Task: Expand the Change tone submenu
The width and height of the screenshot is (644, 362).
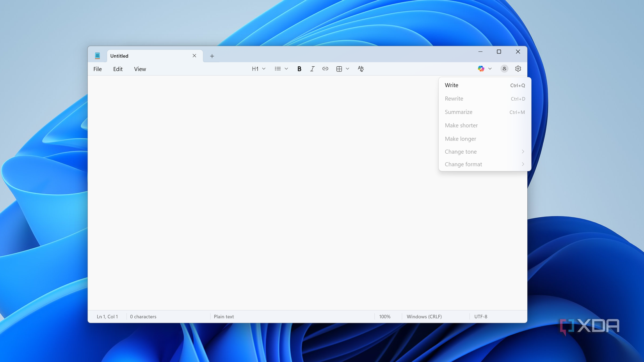Action: 484,151
